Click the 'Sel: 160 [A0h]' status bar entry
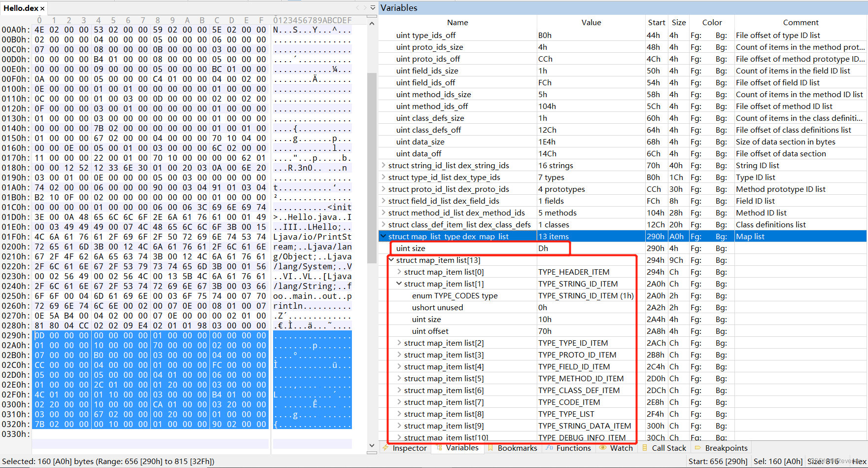 778,461
